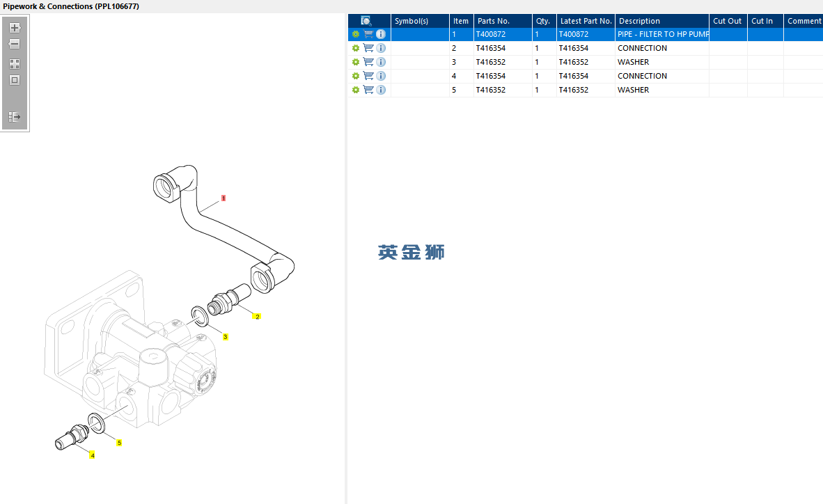Sort by Description column header

click(662, 21)
